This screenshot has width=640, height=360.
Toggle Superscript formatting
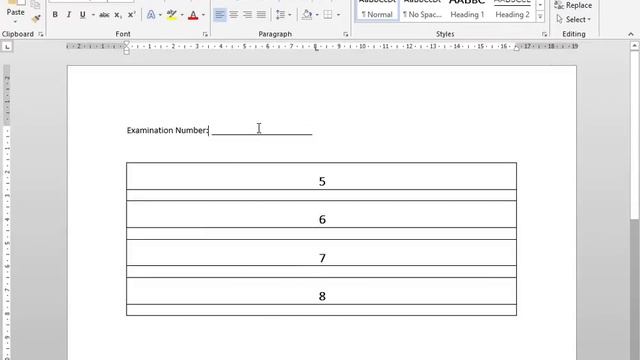coord(131,15)
